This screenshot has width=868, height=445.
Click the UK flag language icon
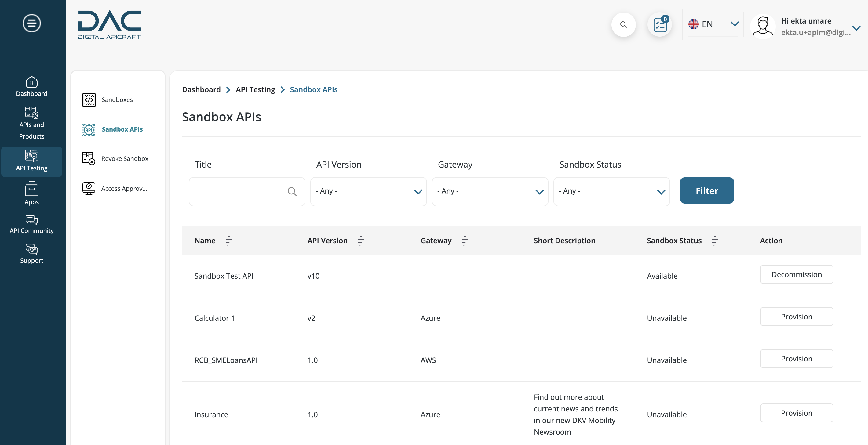coord(694,24)
